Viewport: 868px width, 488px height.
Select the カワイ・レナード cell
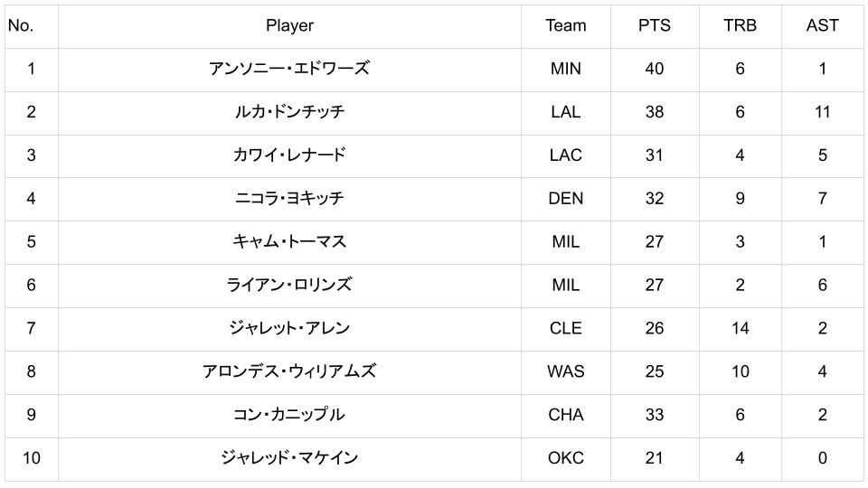289,155
